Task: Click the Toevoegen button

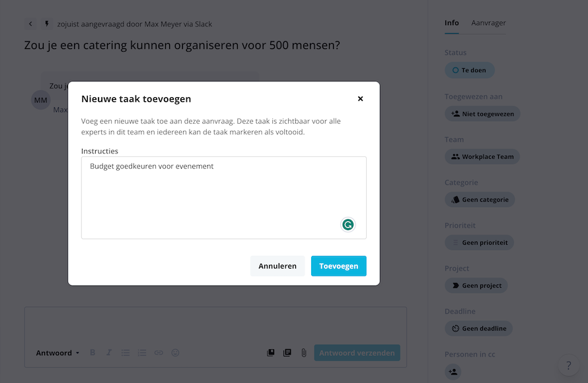Action: [x=339, y=266]
